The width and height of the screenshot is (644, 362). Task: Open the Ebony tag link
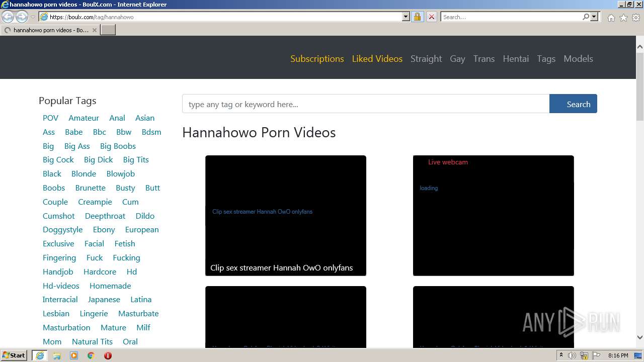104,229
